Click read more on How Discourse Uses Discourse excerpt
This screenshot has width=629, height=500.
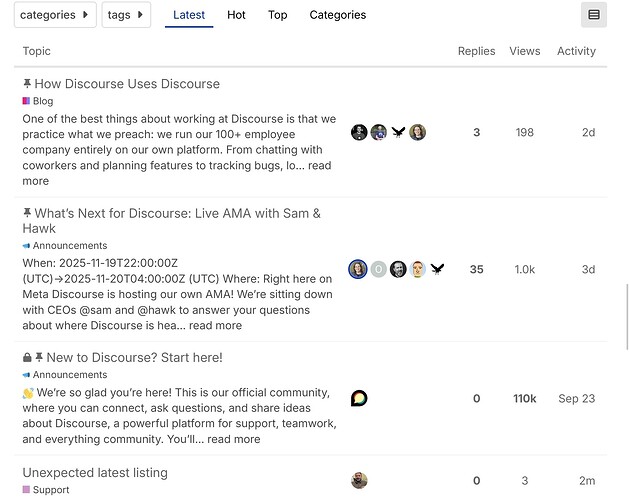pos(177,173)
